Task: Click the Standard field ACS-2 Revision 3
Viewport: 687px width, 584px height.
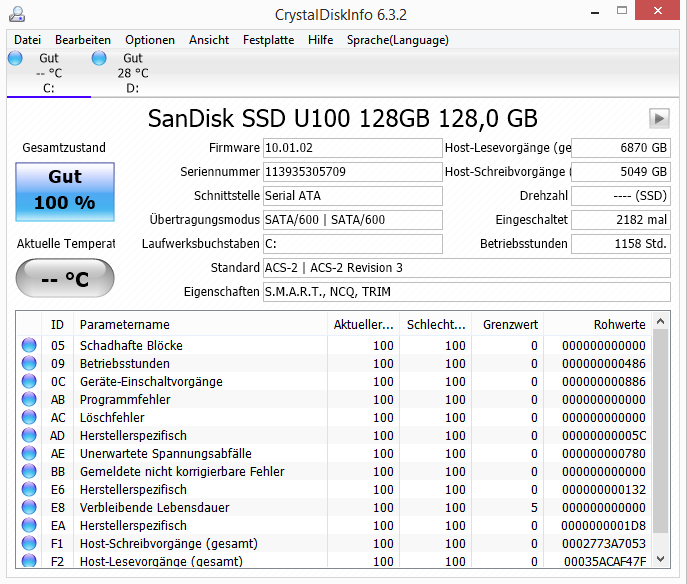Action: click(467, 268)
